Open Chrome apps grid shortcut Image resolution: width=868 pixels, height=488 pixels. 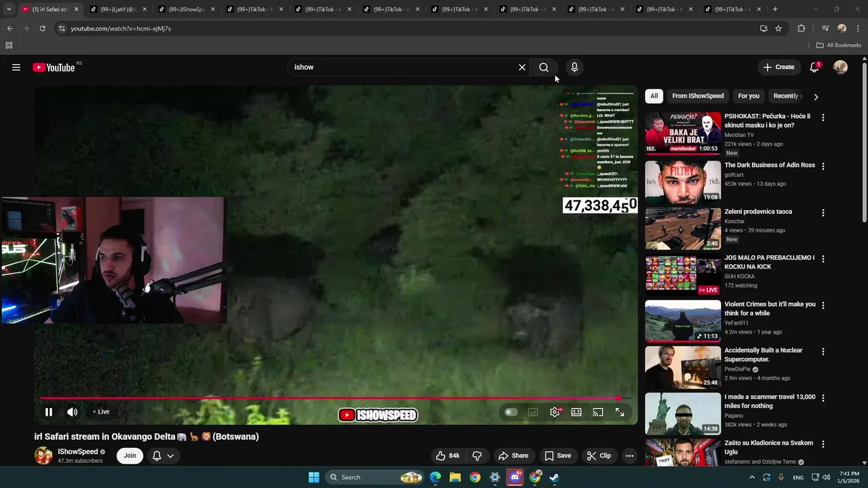9,45
